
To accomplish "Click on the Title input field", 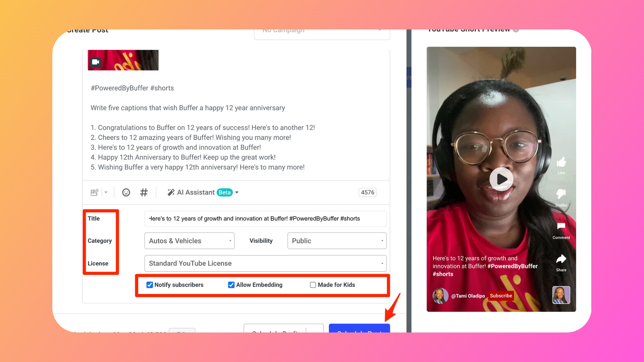I will pyautogui.click(x=265, y=218).
